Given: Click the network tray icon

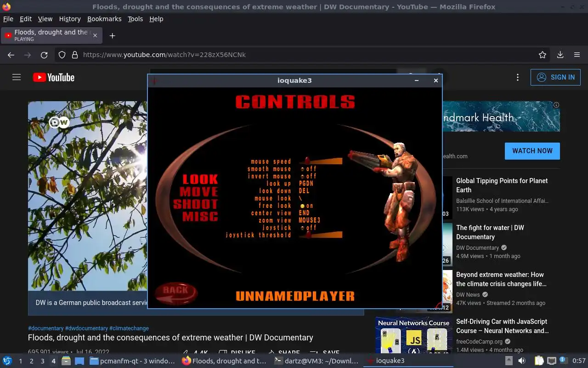Looking at the screenshot, I should [x=552, y=361].
